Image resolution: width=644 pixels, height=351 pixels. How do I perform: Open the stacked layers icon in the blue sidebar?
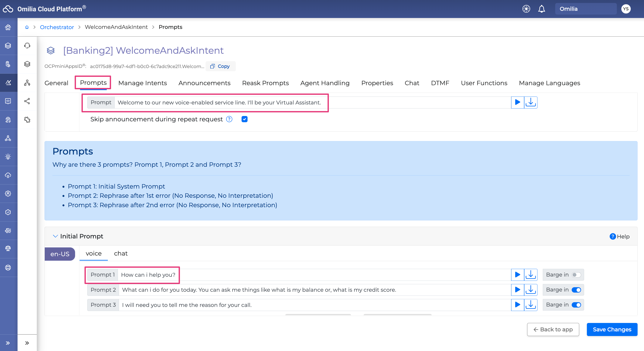(8, 46)
